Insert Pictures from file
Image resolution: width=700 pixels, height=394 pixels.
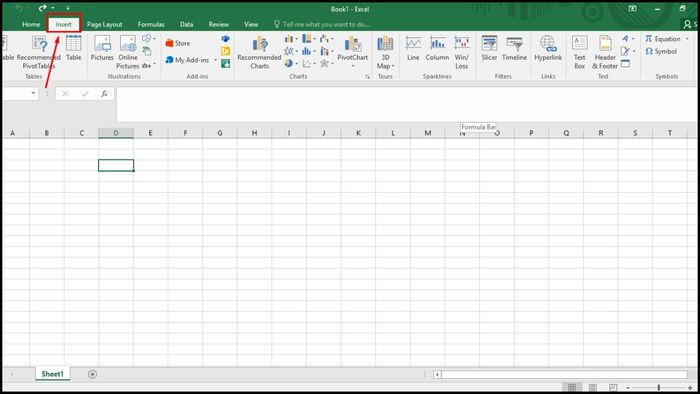point(102,48)
